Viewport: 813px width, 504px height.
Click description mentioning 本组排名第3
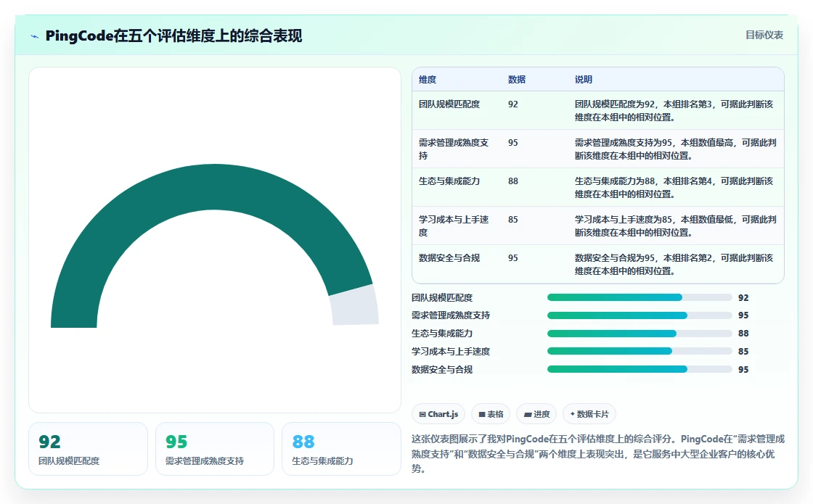pyautogui.click(x=674, y=111)
